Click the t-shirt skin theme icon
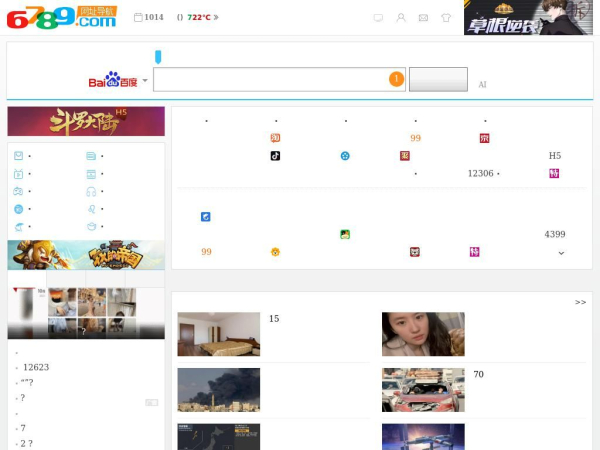 [x=446, y=18]
